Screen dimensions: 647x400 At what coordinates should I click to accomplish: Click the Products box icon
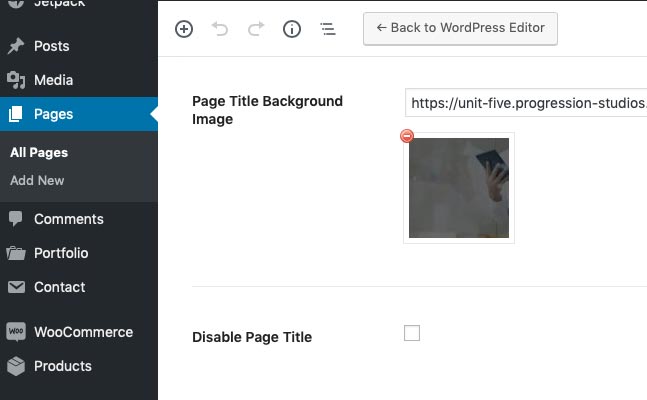(16, 366)
